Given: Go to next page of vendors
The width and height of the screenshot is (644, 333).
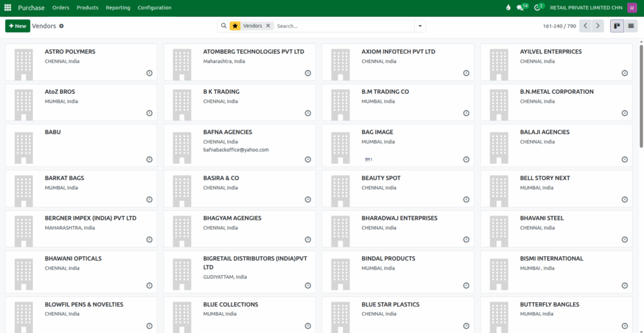Looking at the screenshot, I should click(598, 26).
